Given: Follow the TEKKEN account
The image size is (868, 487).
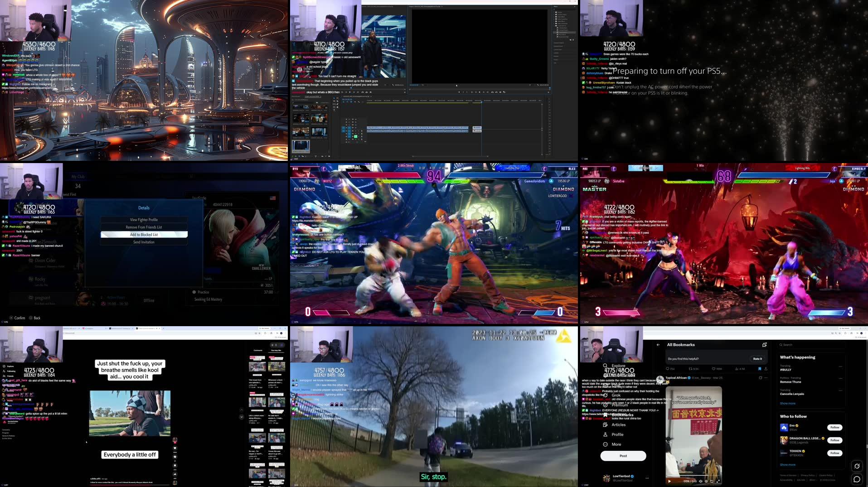Looking at the screenshot, I should click(835, 453).
